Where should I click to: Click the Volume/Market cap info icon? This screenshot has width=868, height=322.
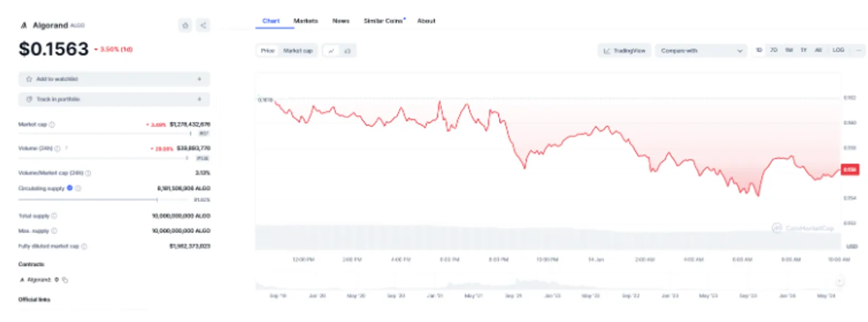(88, 173)
